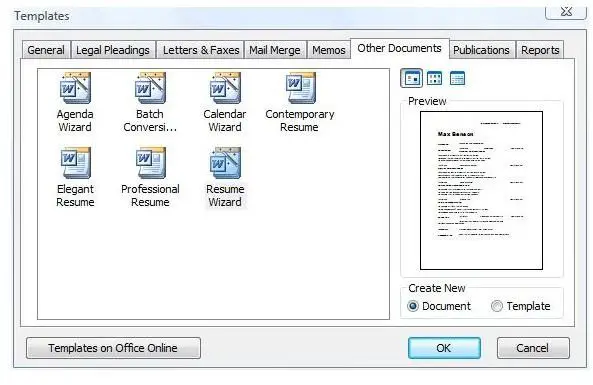
Task: Switch to Details view of templates
Action: [x=457, y=79]
